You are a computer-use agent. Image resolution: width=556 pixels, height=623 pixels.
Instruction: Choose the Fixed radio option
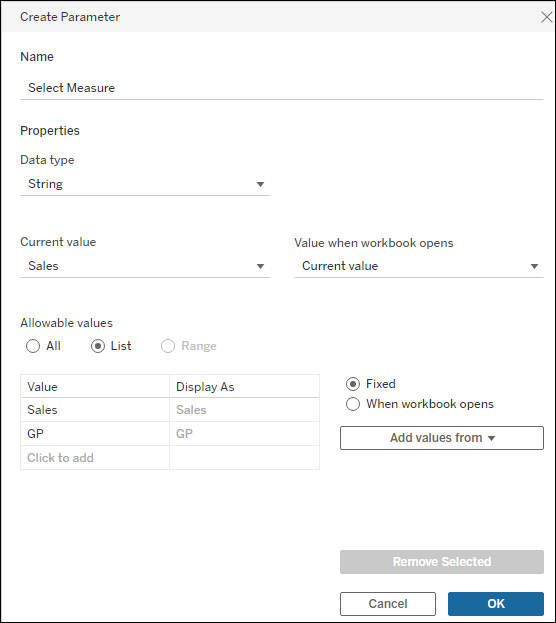coord(353,384)
